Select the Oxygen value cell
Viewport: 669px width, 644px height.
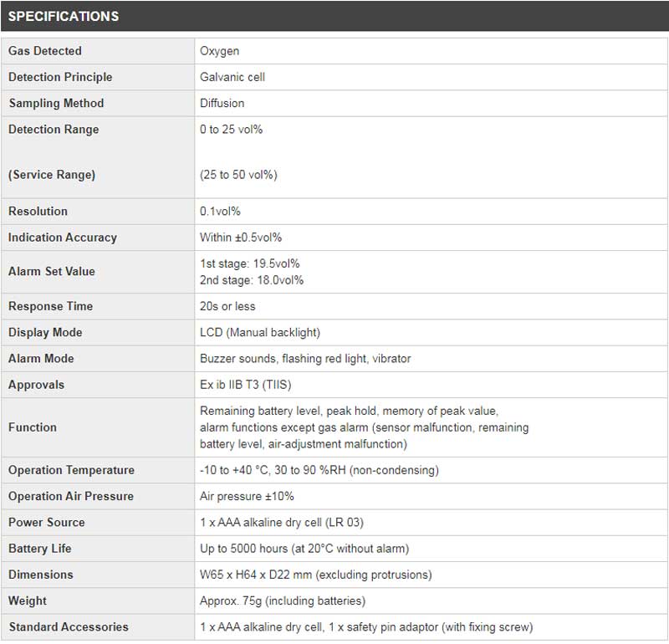[x=219, y=51]
